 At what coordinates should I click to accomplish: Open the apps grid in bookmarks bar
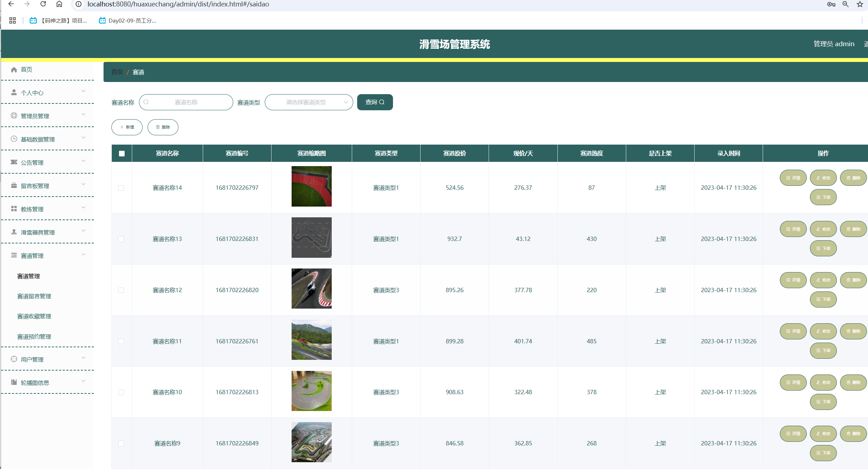[x=13, y=20]
